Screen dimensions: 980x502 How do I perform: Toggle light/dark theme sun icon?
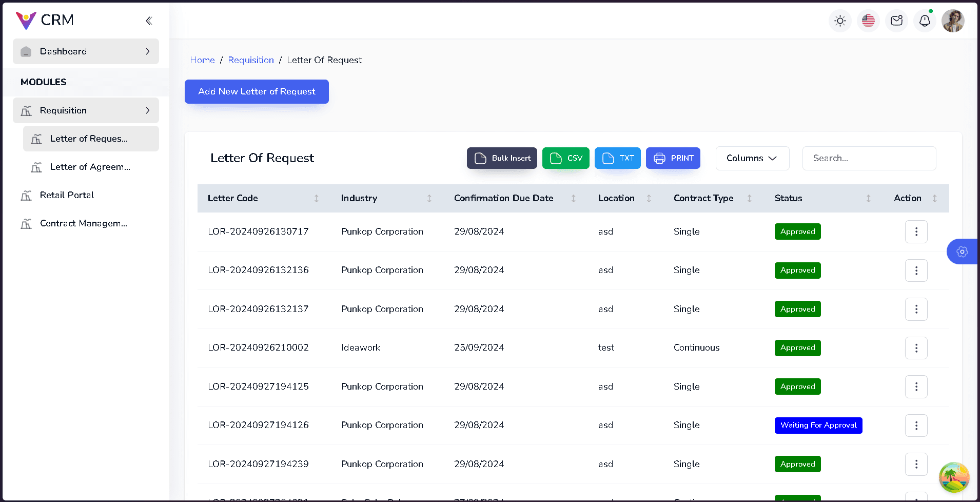point(840,21)
